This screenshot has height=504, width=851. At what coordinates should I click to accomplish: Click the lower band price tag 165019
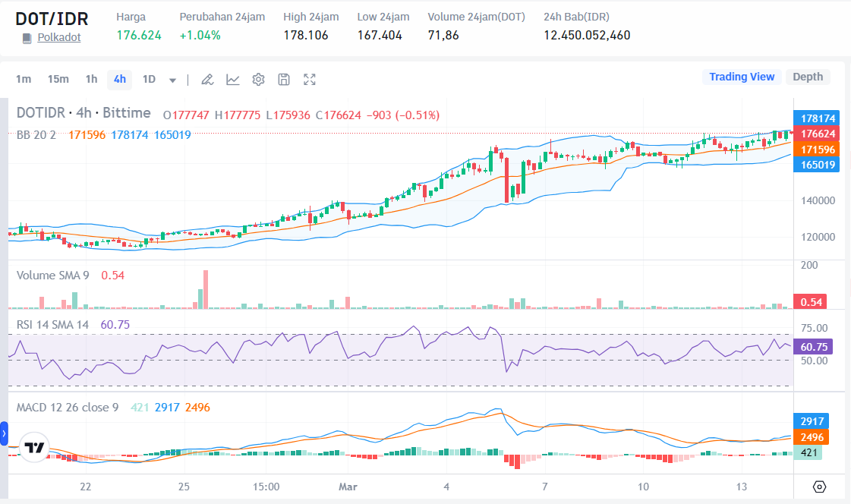818,165
